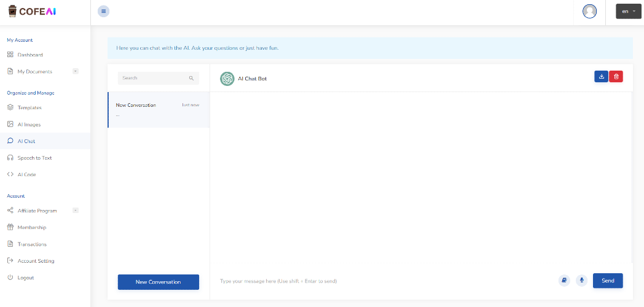Delete conversation with red trash button
644x307 pixels.
click(616, 76)
